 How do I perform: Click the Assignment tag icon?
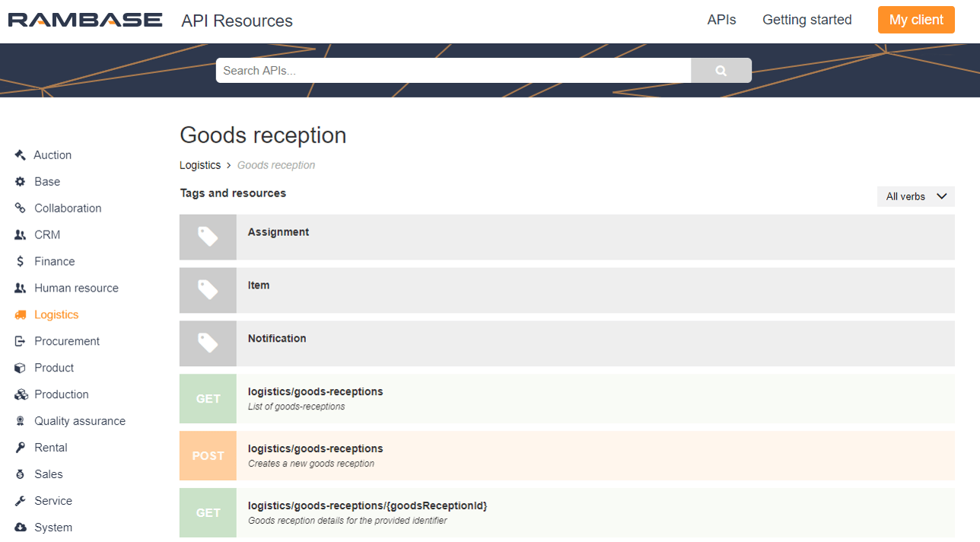[208, 237]
